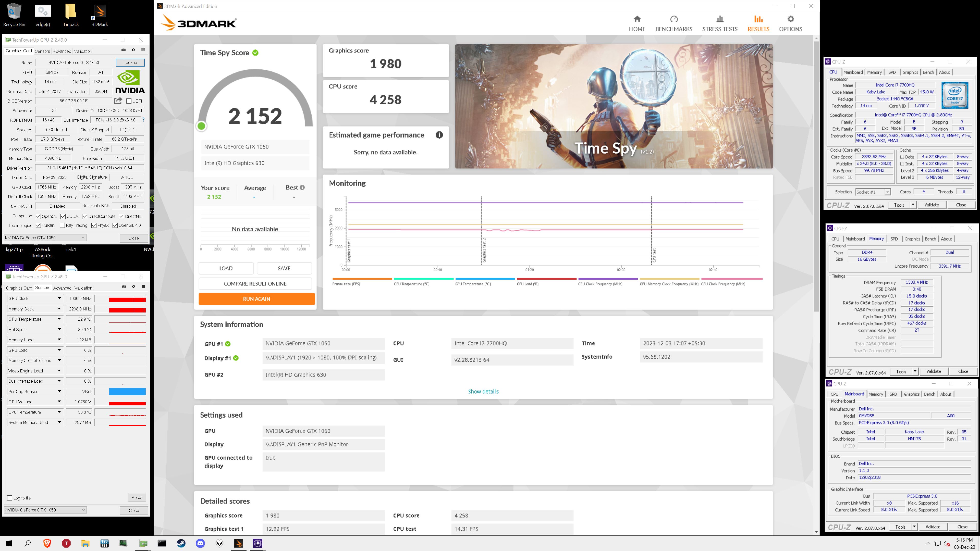
Task: Click the LOAD result button
Action: click(x=226, y=268)
